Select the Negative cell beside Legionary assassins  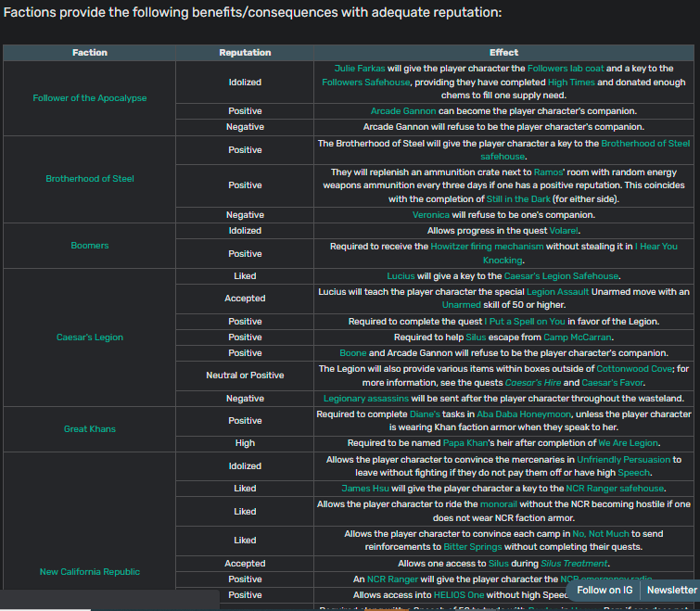coord(245,399)
